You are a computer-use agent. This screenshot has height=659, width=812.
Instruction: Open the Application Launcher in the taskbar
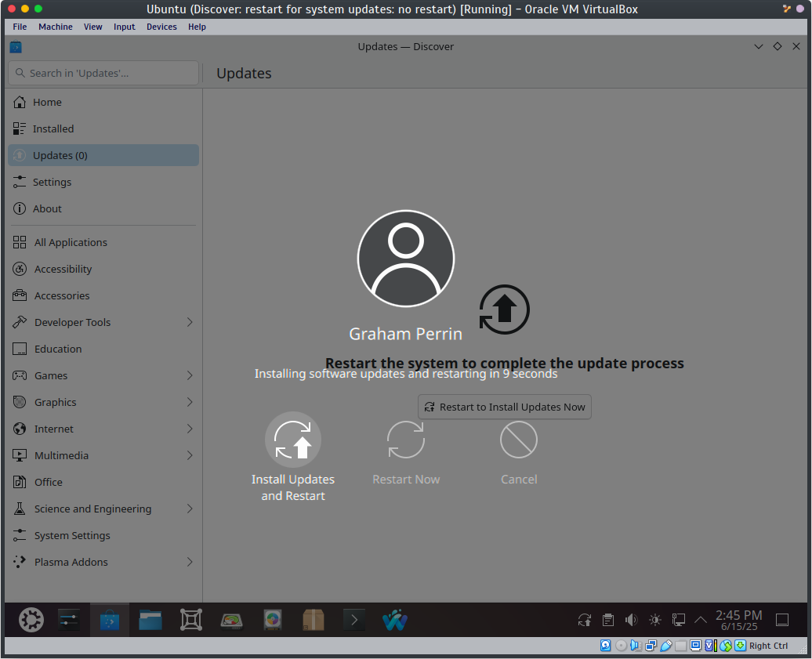coord(31,620)
